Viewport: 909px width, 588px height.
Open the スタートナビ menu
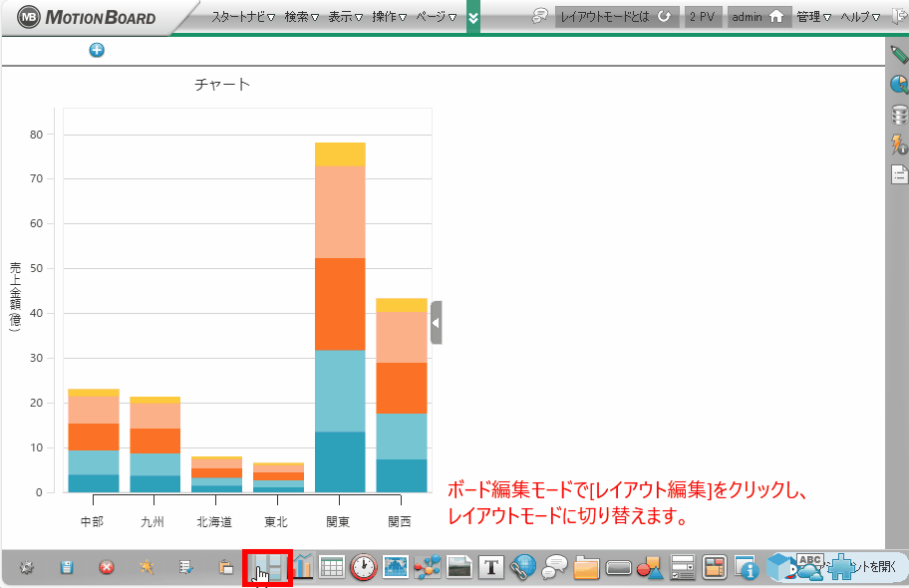coord(242,17)
